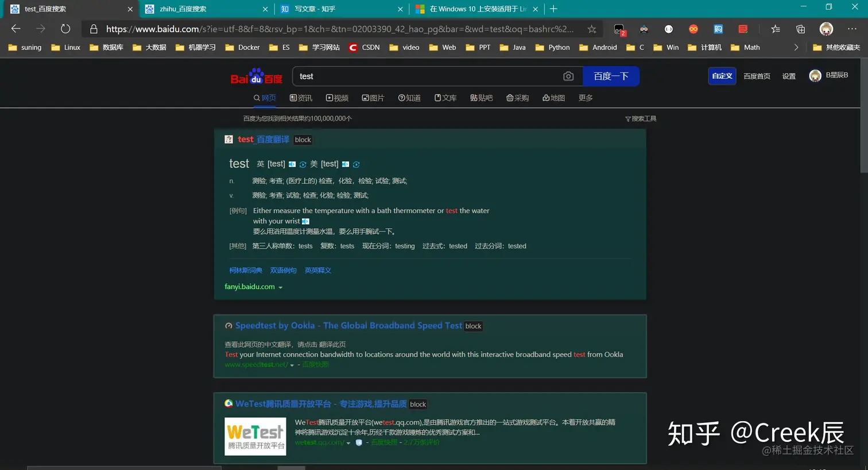Bookmark this page with the star icon

(x=591, y=29)
